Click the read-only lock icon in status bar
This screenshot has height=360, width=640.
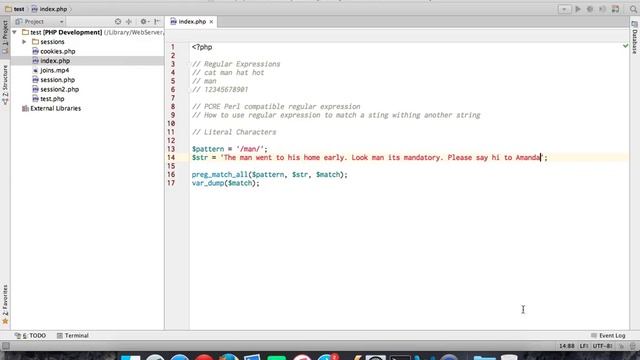tap(622, 346)
